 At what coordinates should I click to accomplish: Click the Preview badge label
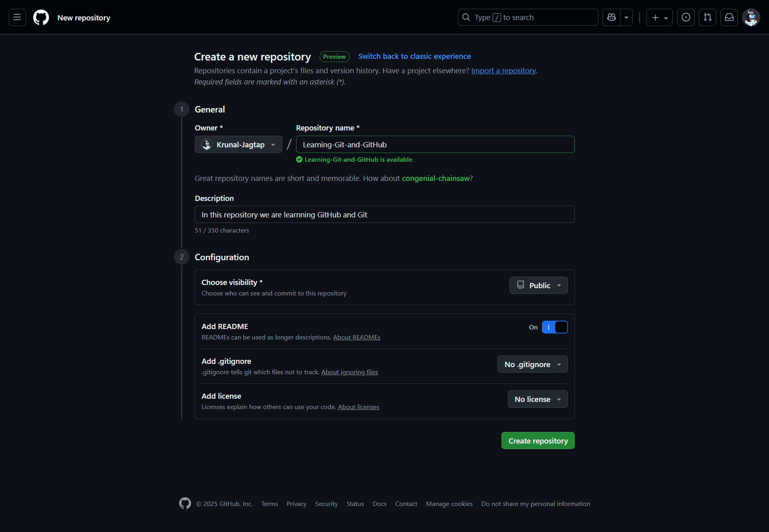pos(334,57)
